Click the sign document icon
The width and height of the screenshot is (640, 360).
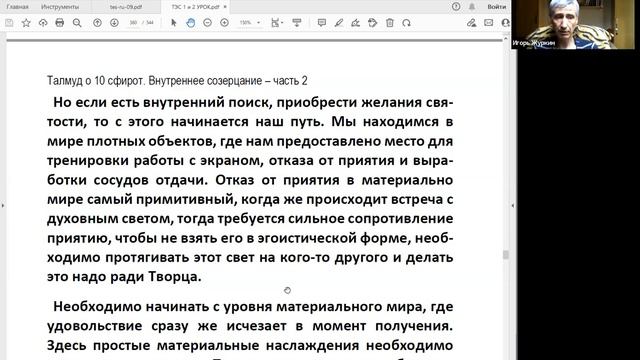[356, 23]
